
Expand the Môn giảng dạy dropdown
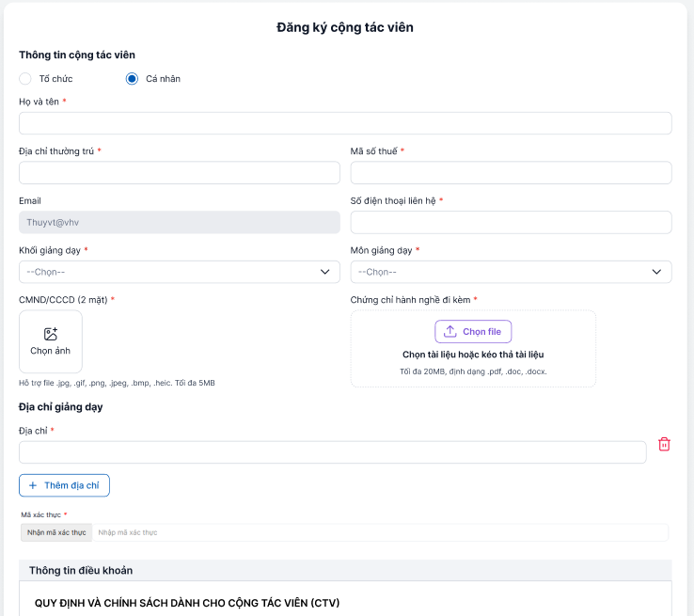pos(511,272)
